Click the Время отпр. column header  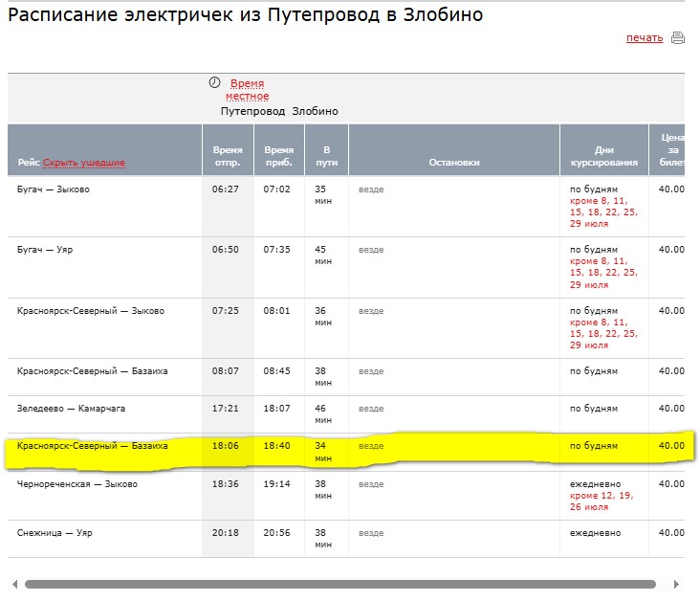coord(228,156)
